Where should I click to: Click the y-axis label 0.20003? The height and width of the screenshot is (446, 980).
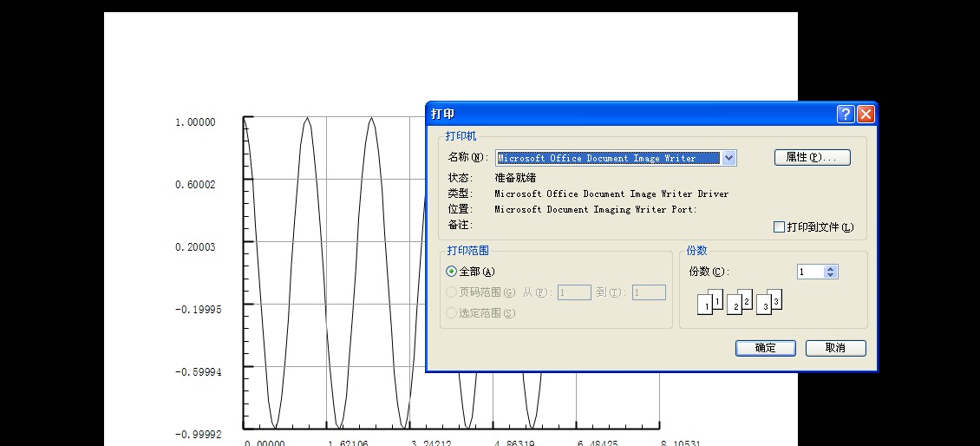[x=195, y=247]
